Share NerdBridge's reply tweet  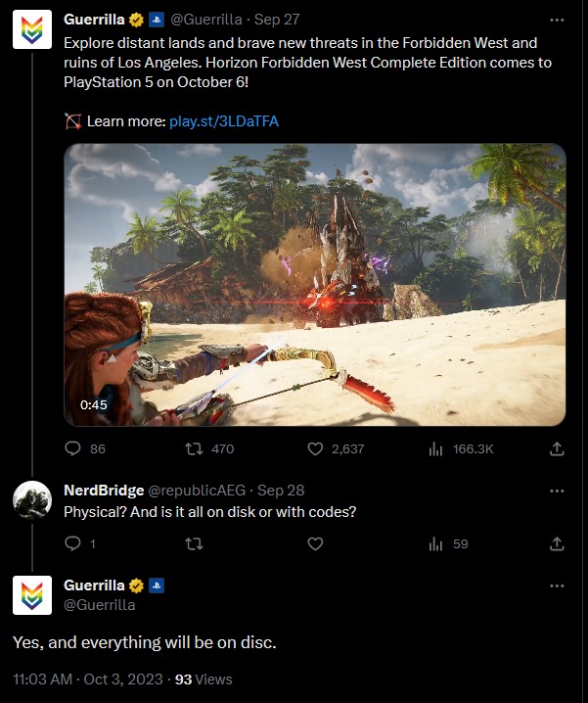(557, 542)
